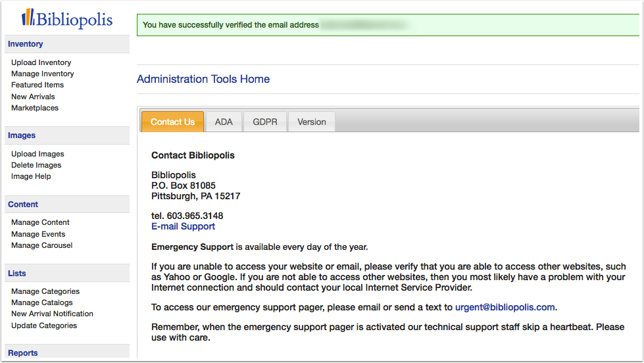
Task: Click the E-mail Support link
Action: tap(183, 227)
